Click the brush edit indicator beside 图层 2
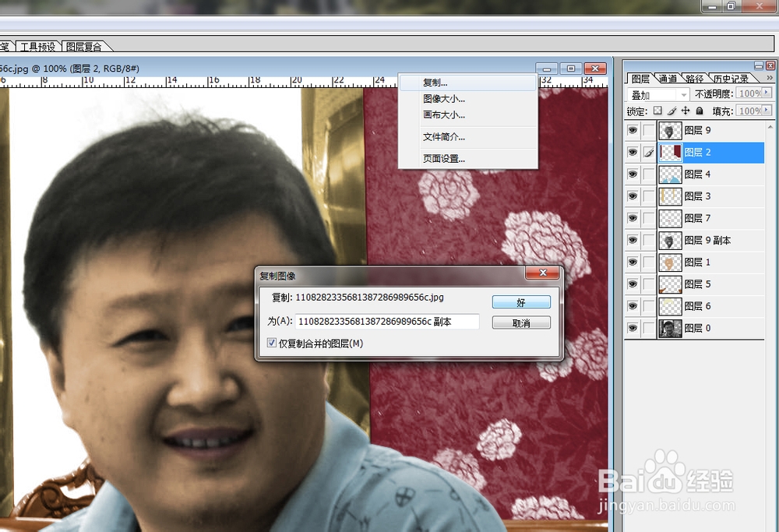 tap(647, 153)
